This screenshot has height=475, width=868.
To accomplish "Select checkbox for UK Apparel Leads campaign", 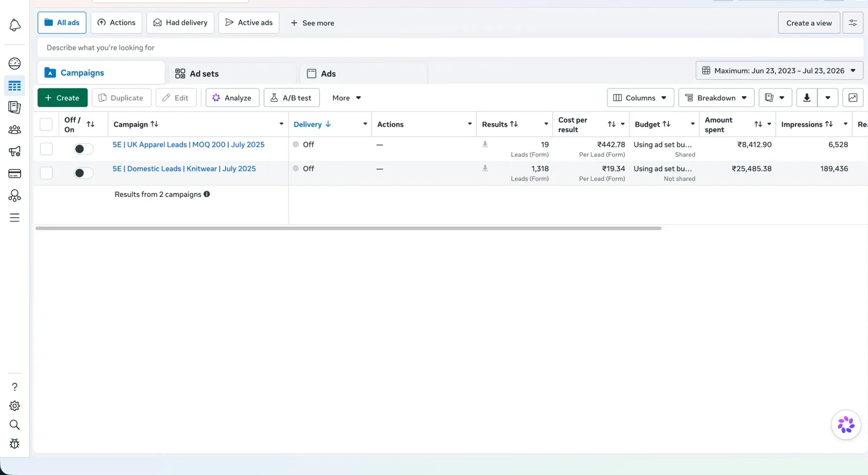I will [x=46, y=149].
